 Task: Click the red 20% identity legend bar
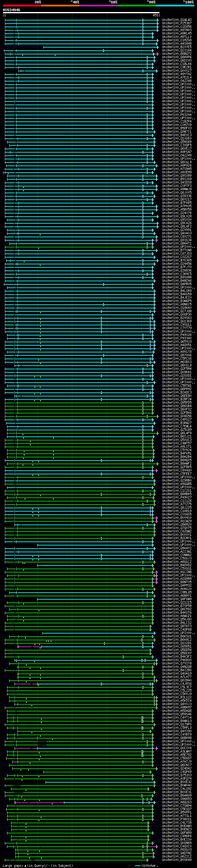pos(22,6)
